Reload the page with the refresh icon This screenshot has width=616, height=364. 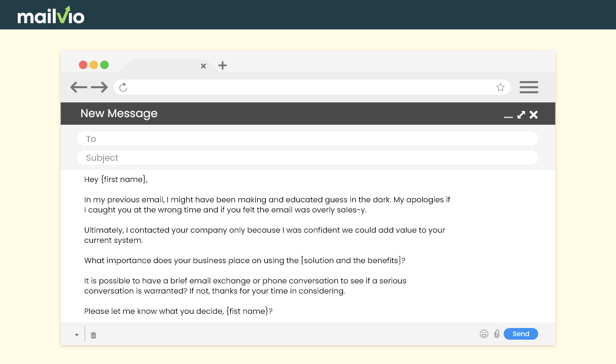[122, 87]
